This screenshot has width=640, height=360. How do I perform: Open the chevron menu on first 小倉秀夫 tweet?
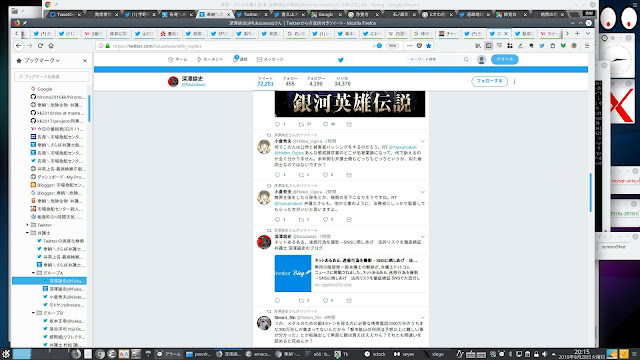pos(422,141)
